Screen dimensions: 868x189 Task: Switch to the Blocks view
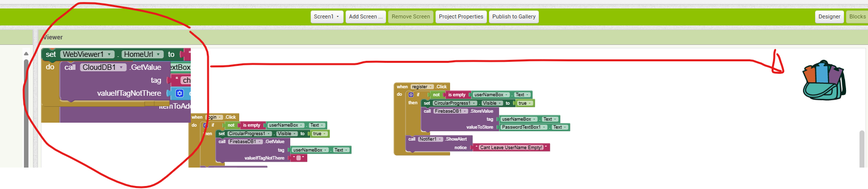tap(857, 16)
